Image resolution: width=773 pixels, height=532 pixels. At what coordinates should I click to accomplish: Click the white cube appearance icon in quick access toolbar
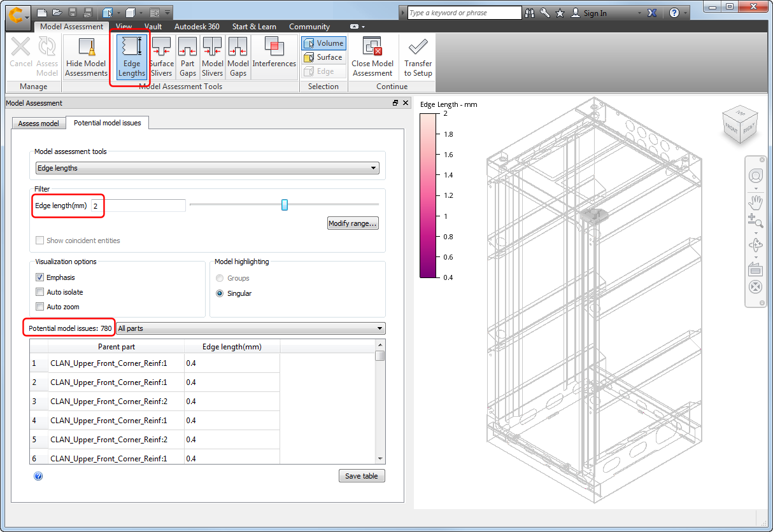pyautogui.click(x=130, y=13)
